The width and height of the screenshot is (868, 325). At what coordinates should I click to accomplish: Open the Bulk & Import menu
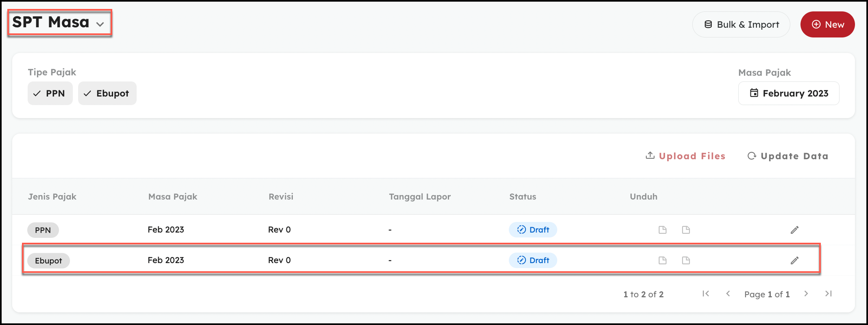[x=741, y=24]
